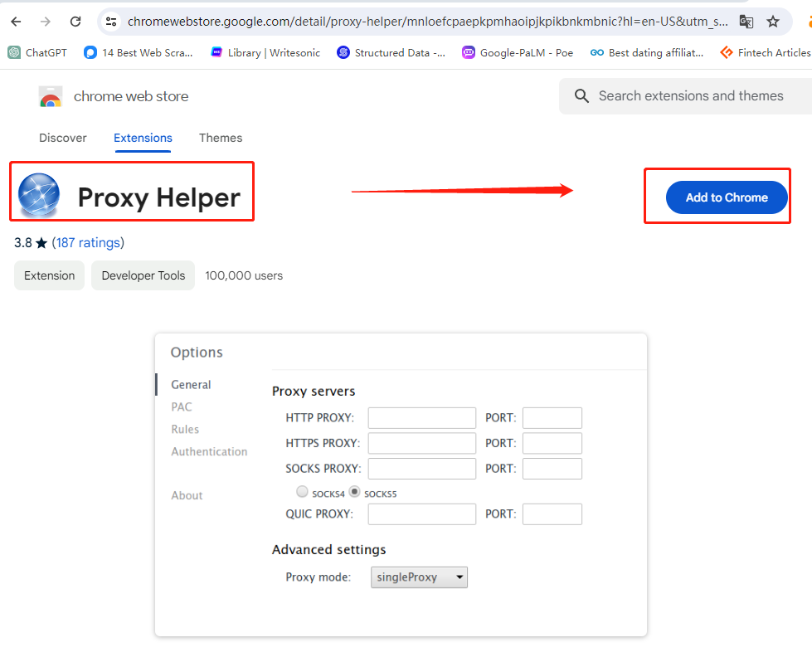Reload the page

[75, 22]
